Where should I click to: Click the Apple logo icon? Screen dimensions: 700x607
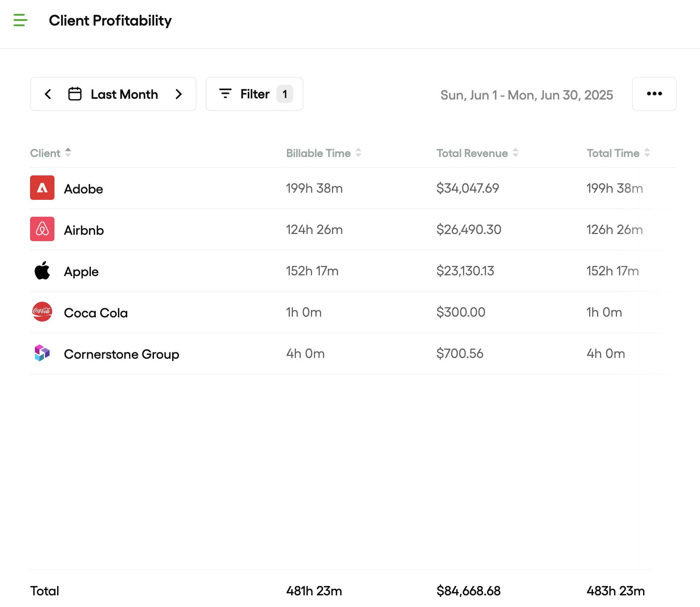pyautogui.click(x=42, y=270)
